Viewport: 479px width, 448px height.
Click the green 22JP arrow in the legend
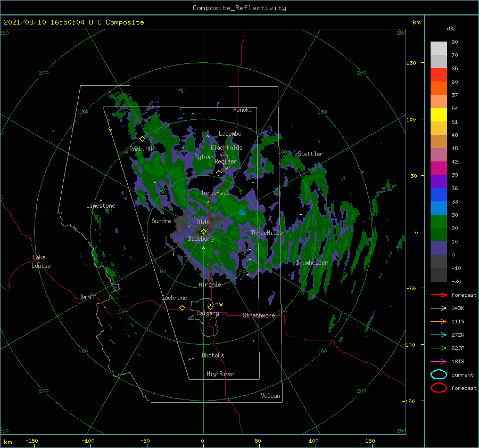[x=439, y=348]
